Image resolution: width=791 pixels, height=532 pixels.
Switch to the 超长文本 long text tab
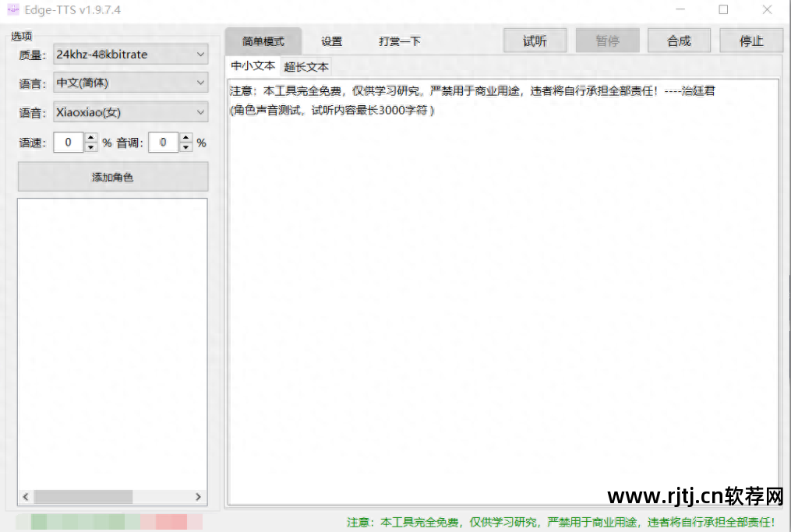point(305,66)
